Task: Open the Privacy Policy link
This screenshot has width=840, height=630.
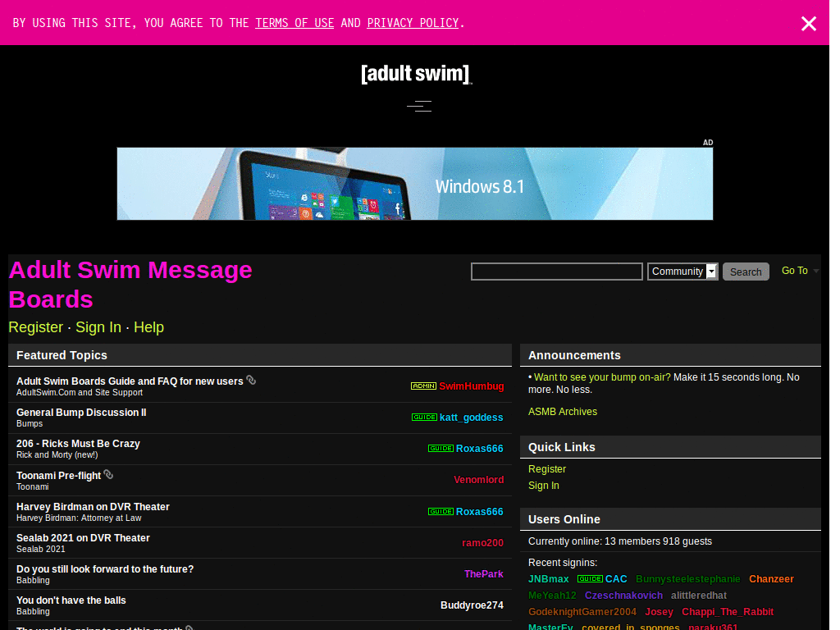Action: tap(413, 23)
